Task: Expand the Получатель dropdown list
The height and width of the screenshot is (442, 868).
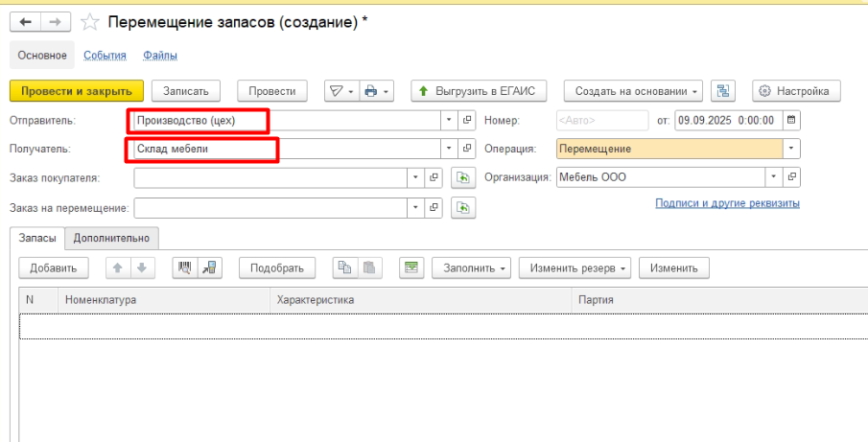Action: point(450,149)
